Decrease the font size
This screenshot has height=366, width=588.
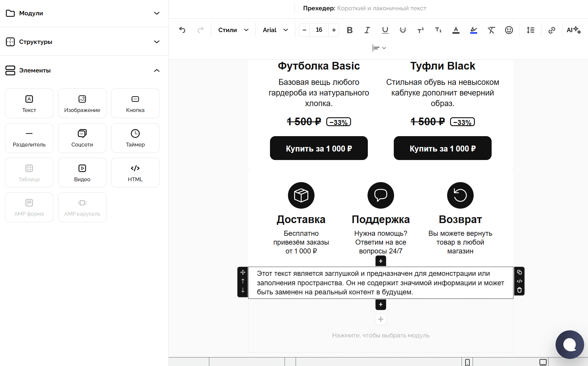pos(304,30)
